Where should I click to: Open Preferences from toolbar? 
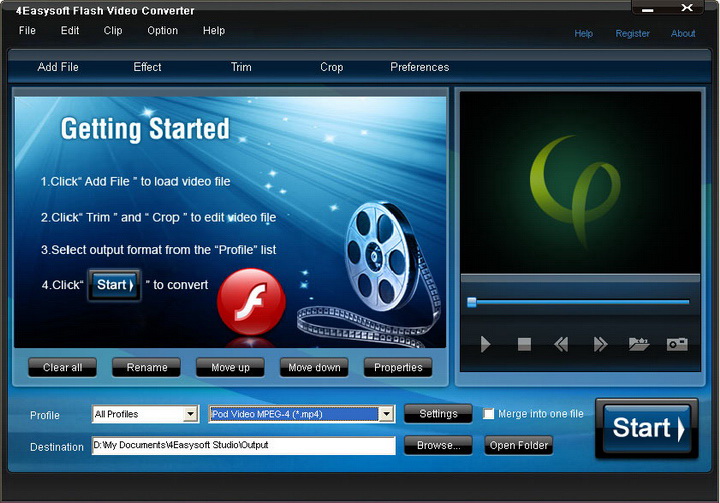[420, 67]
